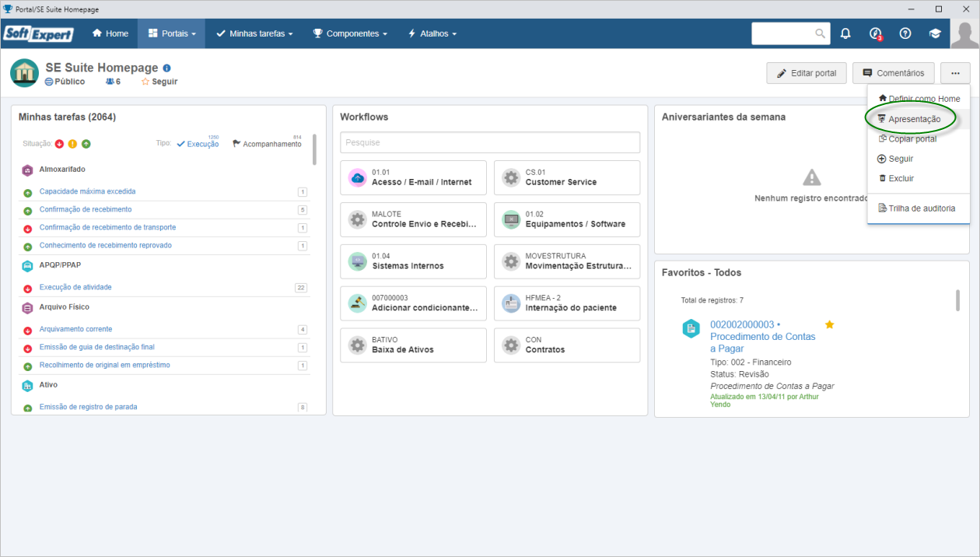Select Apresentação from the options menu
The height and width of the screenshot is (557, 980).
click(914, 119)
